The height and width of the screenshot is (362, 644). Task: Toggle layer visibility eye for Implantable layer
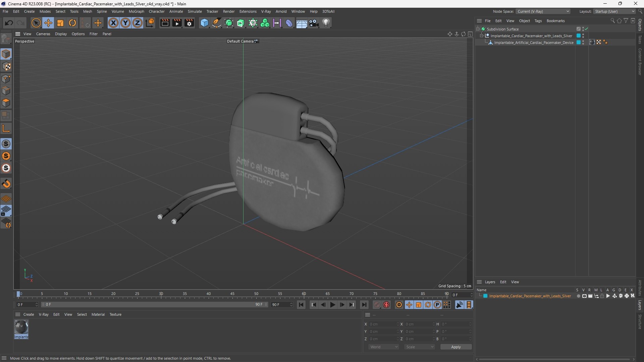click(584, 296)
